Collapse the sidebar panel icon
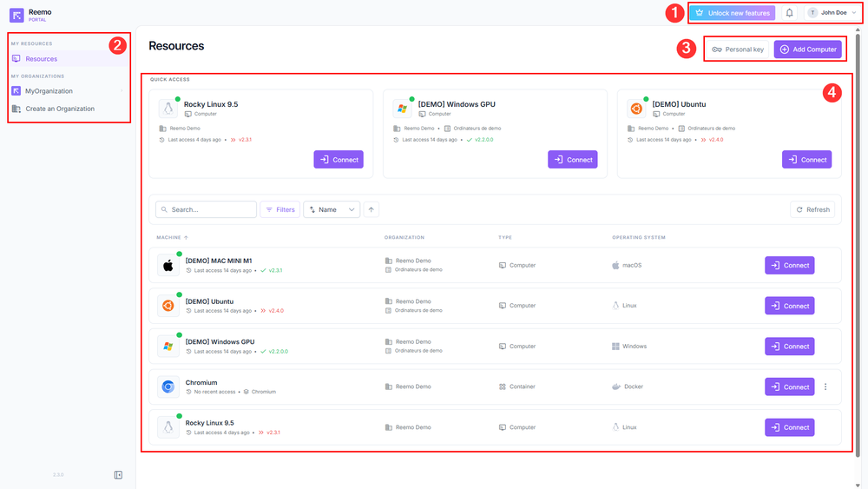Viewport: 868px width, 489px height. point(118,474)
